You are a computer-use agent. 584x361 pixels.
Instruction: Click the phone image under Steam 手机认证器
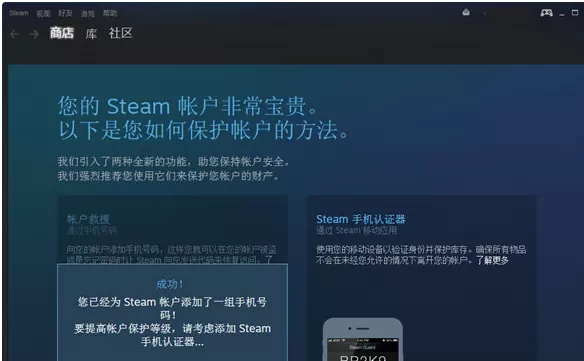click(363, 339)
